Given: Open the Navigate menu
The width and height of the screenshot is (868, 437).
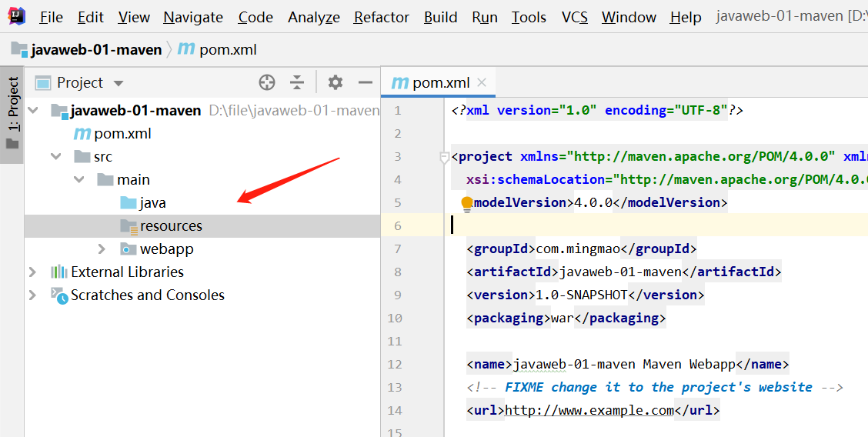Looking at the screenshot, I should (193, 17).
